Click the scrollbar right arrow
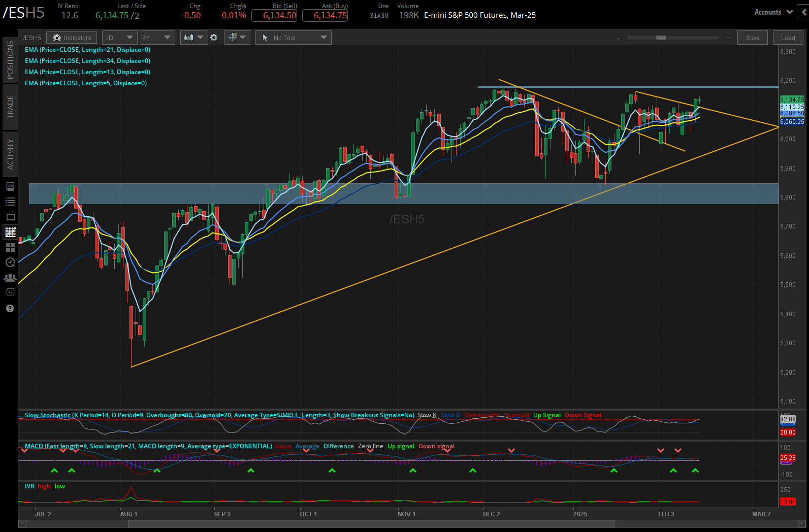This screenshot has width=809, height=532. [802, 523]
